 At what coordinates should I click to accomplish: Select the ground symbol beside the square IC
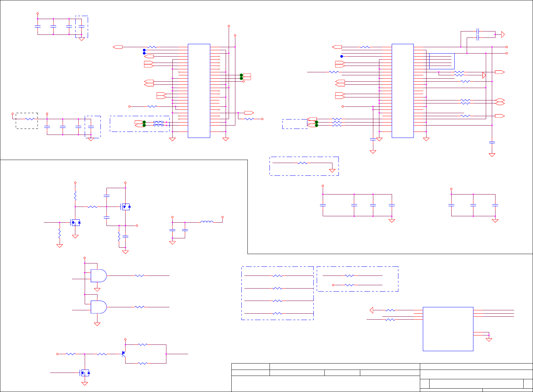point(489,340)
